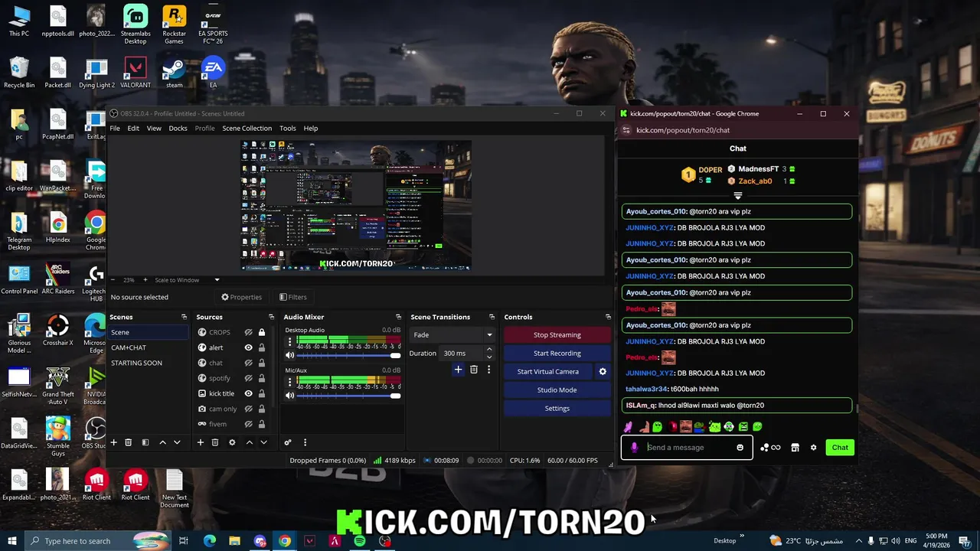Open advanced audio properties gears icon
Screen dimensions: 980x551
tap(288, 442)
